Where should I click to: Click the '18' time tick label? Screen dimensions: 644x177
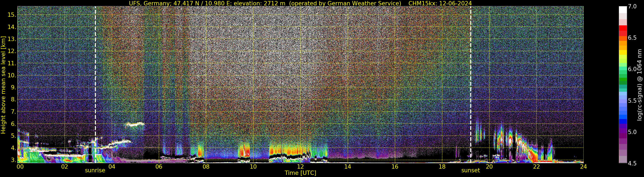442,167
